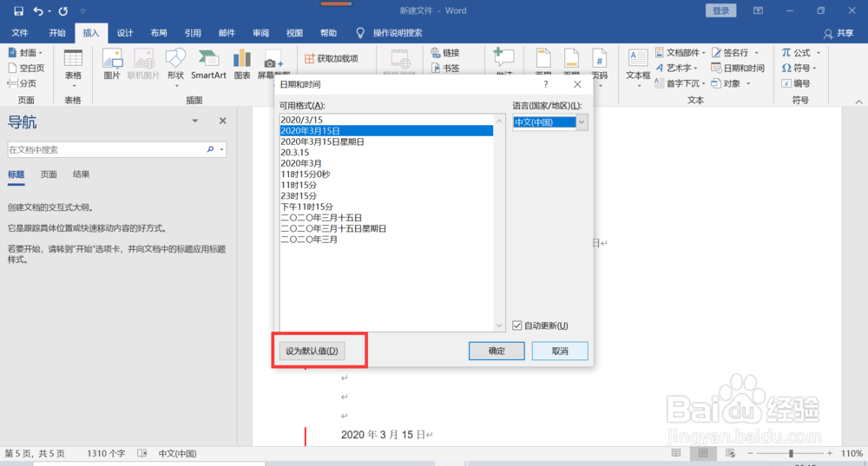Insert a page number (页码)
868x466 pixels.
pos(600,68)
